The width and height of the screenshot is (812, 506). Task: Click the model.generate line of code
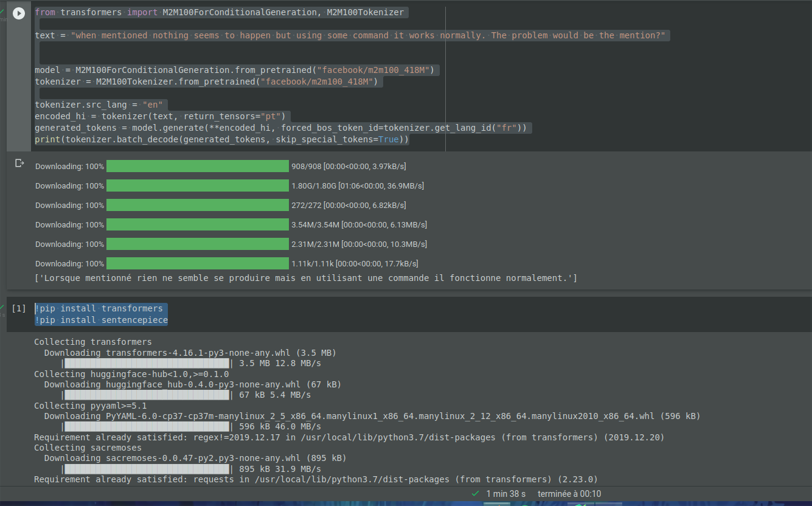pos(284,128)
